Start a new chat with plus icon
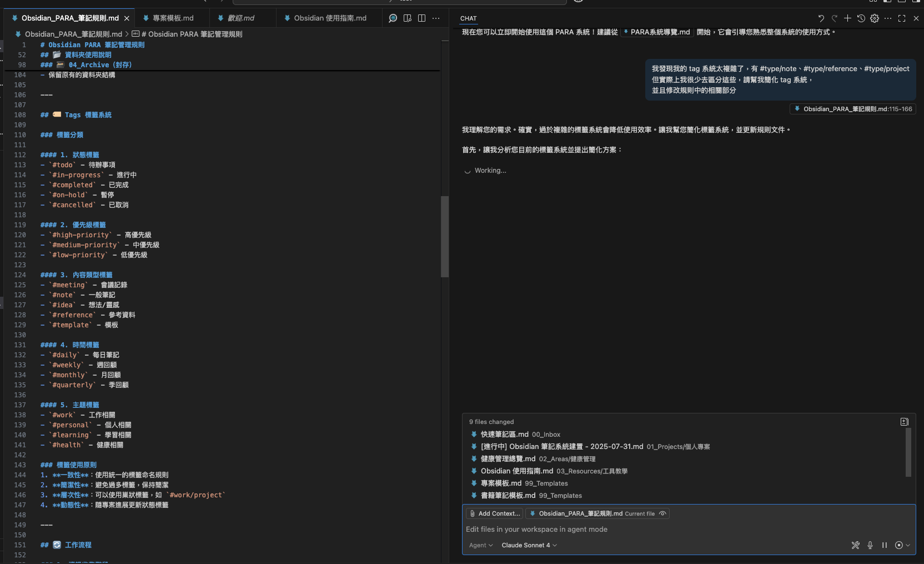The width and height of the screenshot is (924, 564). 847,18
